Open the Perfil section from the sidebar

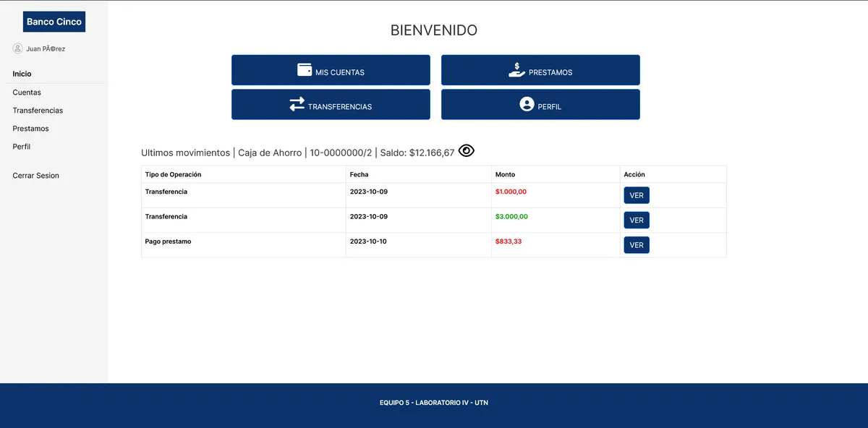[21, 146]
